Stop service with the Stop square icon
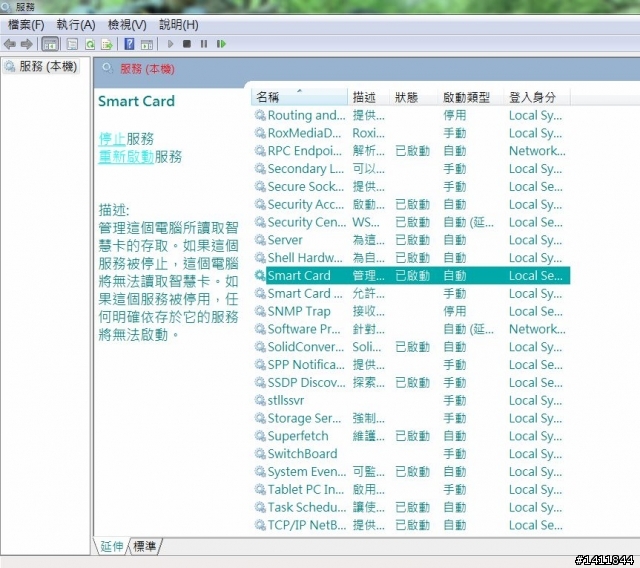Screen dimensions: 640x568 click(x=187, y=44)
